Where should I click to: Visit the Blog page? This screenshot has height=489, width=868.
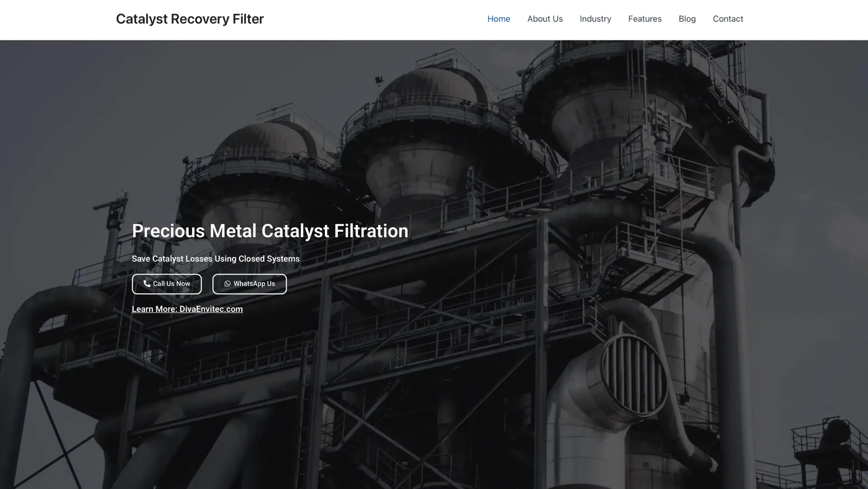click(x=687, y=19)
